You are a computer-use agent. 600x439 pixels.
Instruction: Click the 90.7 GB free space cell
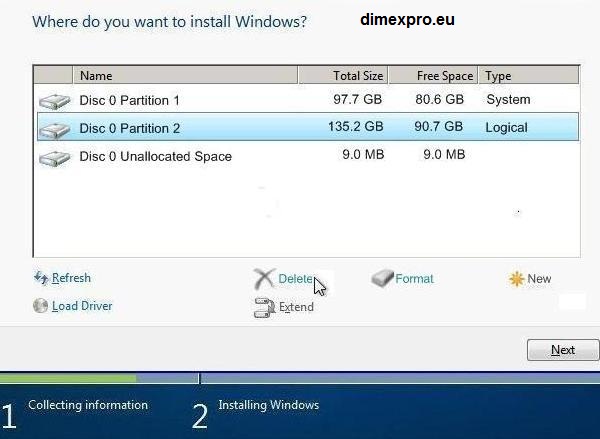tap(439, 127)
